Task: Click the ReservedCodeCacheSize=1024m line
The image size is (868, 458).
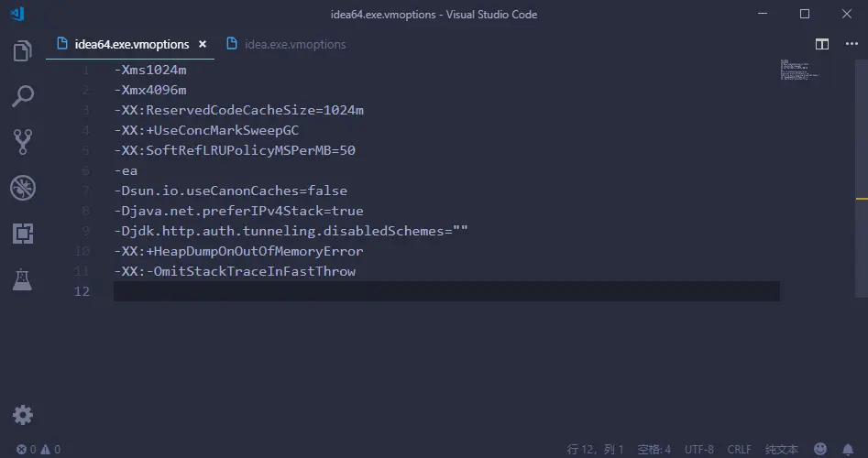Action: [239, 110]
